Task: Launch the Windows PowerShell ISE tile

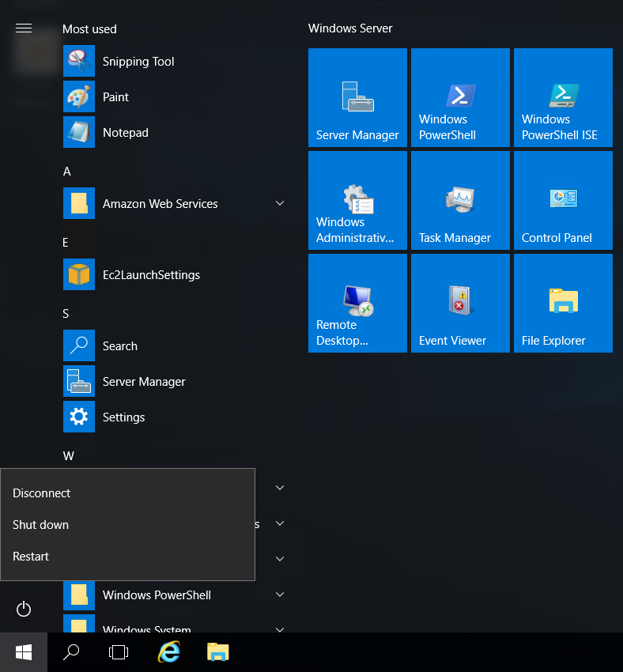Action: (x=563, y=97)
